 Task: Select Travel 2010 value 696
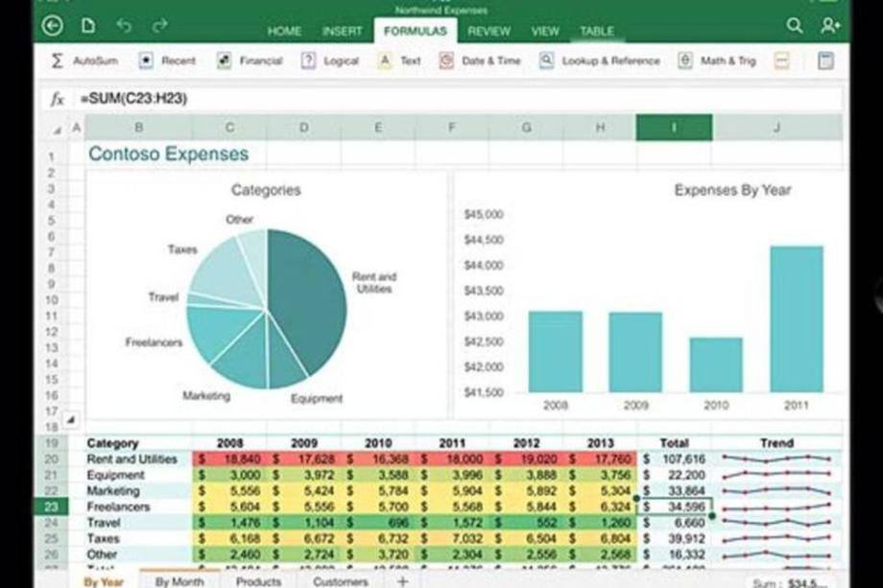coord(378,523)
